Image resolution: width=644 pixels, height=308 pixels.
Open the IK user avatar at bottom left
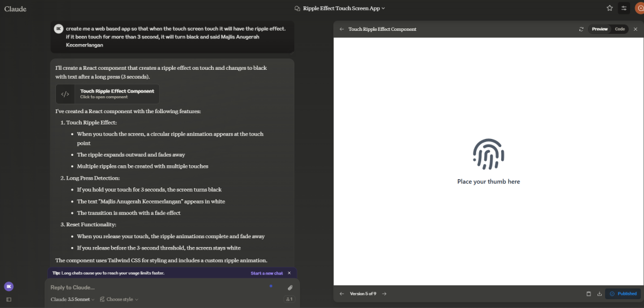[x=9, y=287]
